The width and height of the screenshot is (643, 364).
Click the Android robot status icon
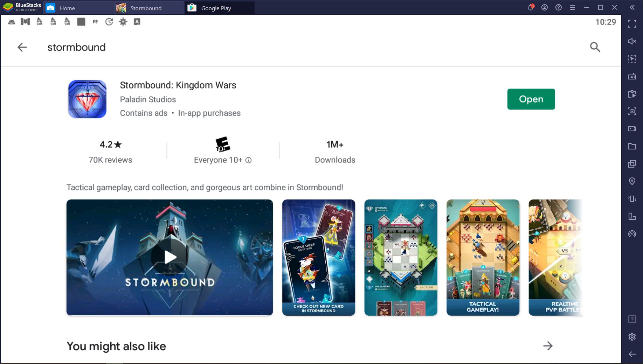click(12, 22)
